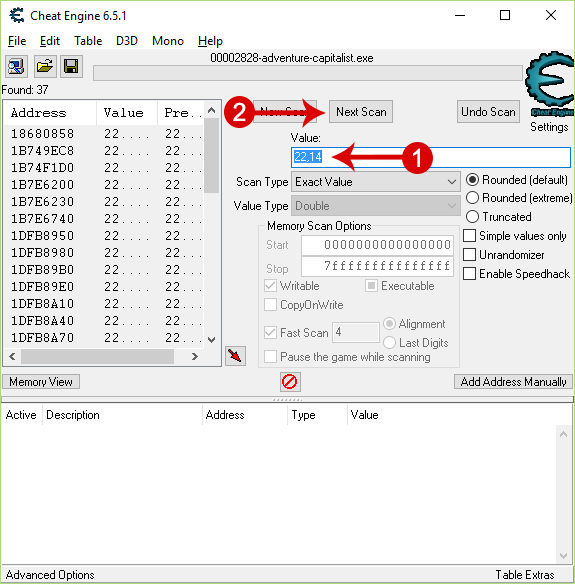Click Add Address Manually
Viewport: 575px width, 584px height.
(513, 382)
